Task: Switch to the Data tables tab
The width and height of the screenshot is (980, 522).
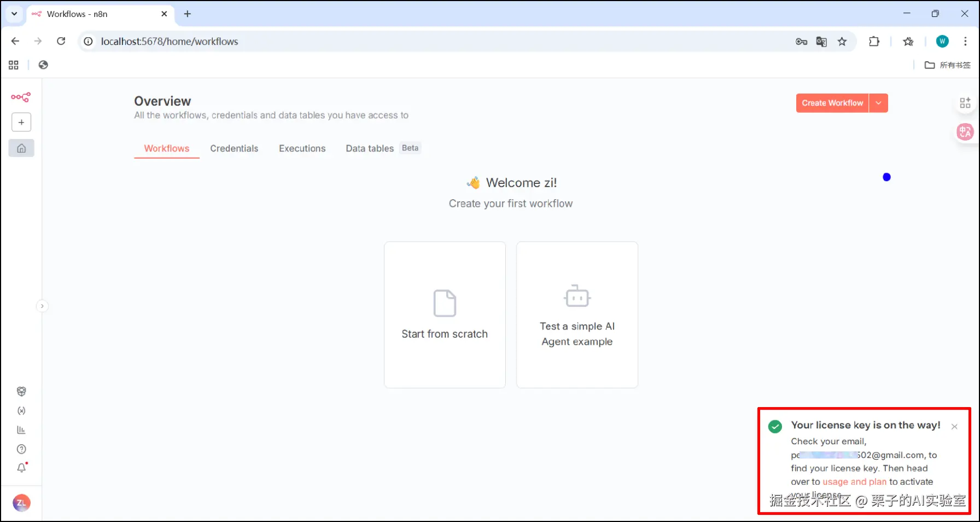Action: click(x=370, y=148)
